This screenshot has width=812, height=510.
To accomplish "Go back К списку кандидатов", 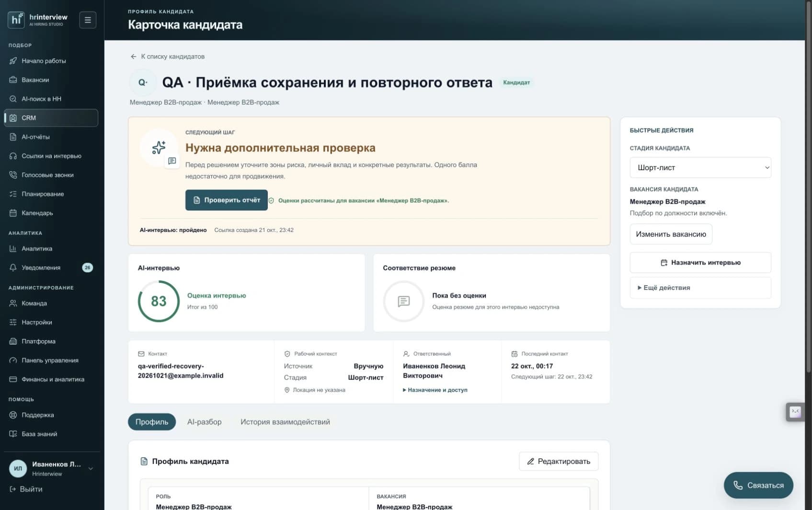I will (167, 57).
